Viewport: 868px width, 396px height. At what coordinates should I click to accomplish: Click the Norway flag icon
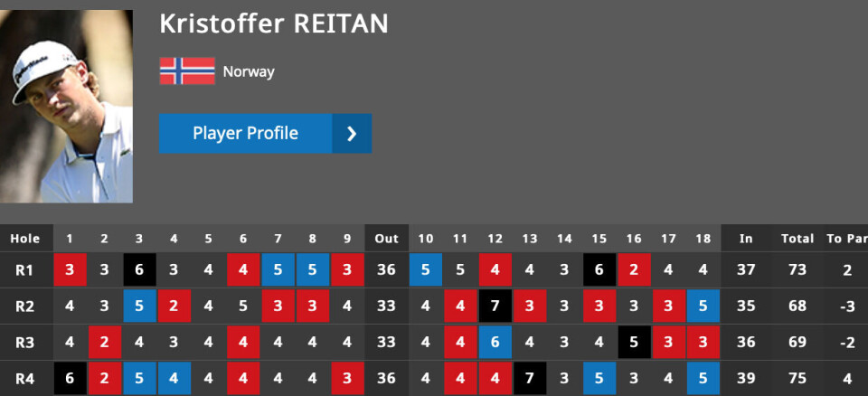[187, 71]
